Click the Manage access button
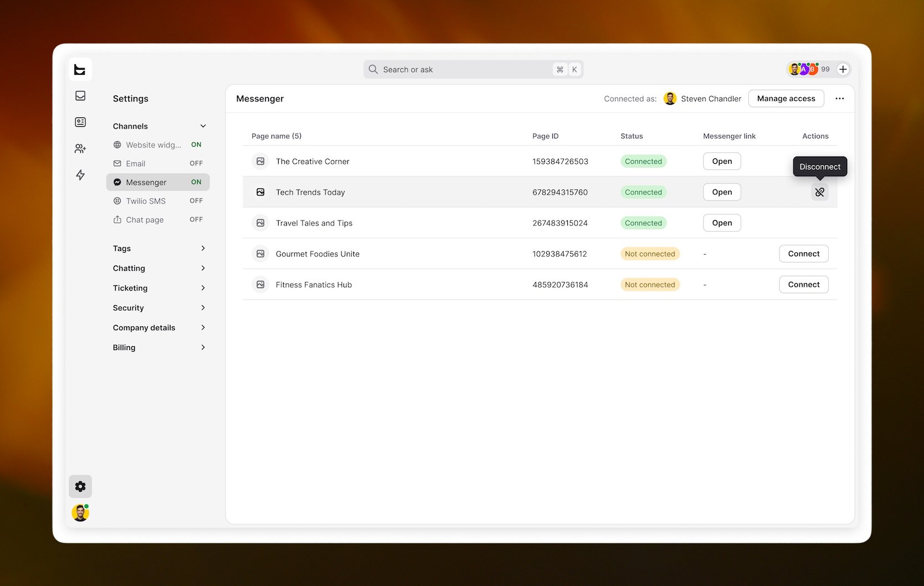This screenshot has width=924, height=586. [x=786, y=99]
